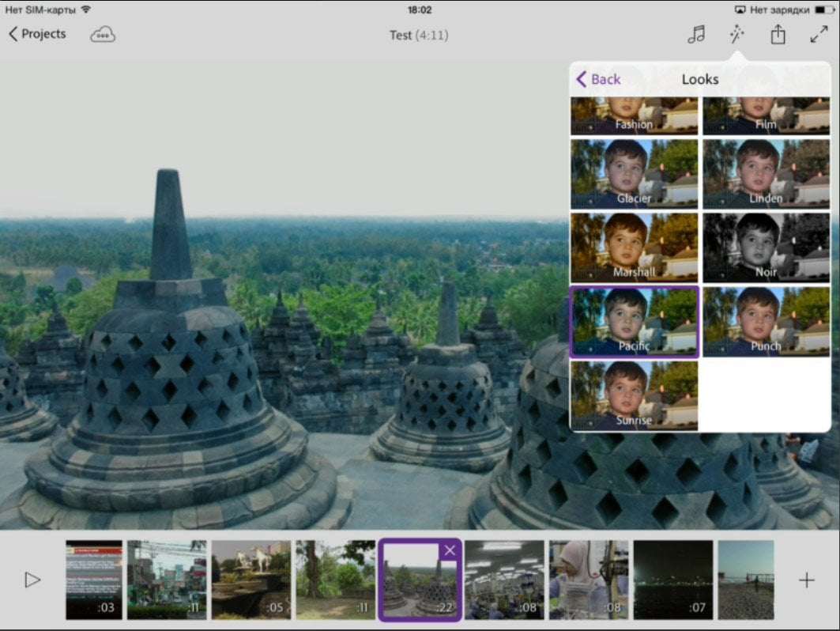Image resolution: width=840 pixels, height=631 pixels.
Task: Select the Punch look
Action: coord(766,322)
